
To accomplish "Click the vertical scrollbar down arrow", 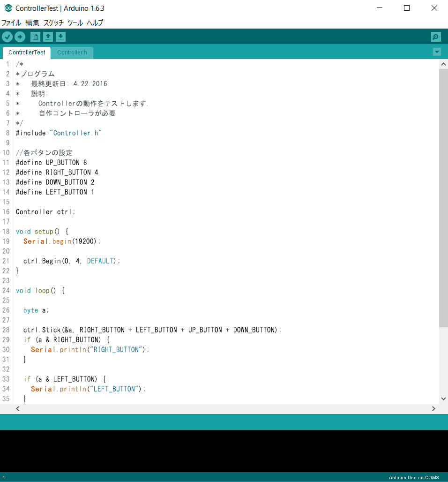I will (443, 399).
